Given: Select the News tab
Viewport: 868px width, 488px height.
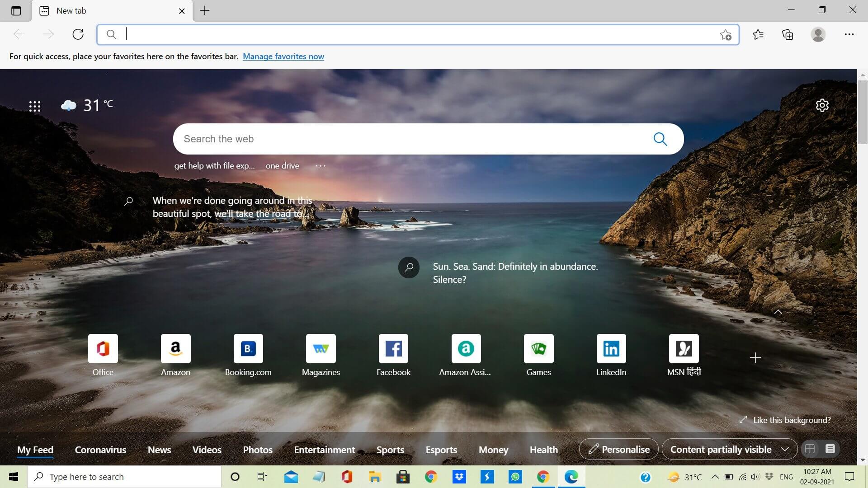Looking at the screenshot, I should pyautogui.click(x=159, y=449).
